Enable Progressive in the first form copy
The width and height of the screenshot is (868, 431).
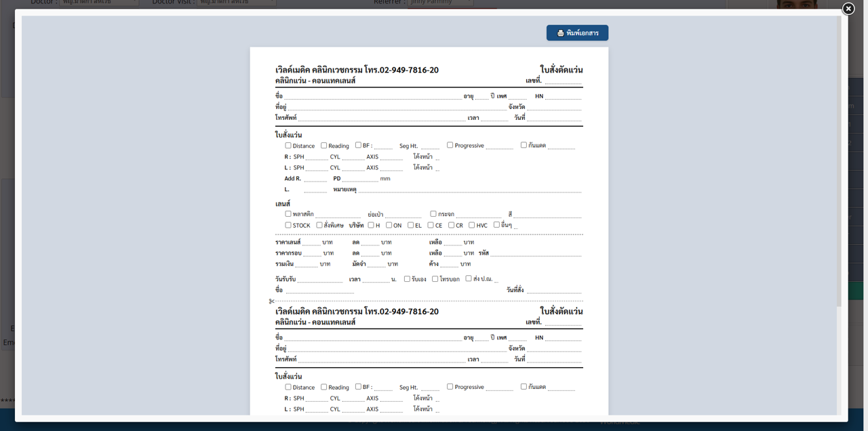click(x=450, y=145)
